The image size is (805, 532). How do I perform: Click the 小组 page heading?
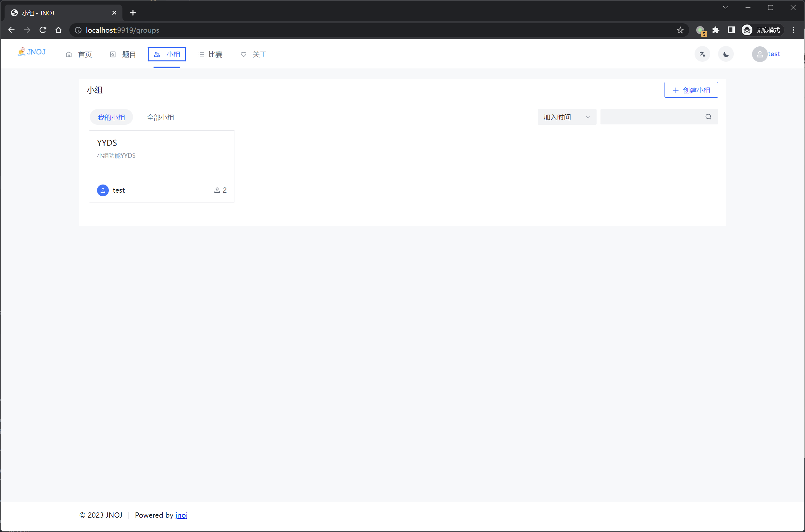pos(95,90)
